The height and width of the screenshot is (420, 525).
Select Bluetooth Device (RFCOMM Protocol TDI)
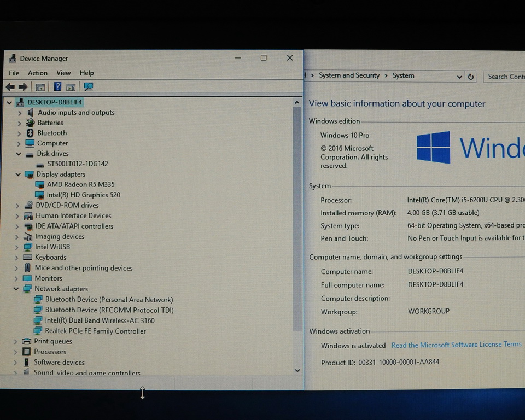(109, 310)
